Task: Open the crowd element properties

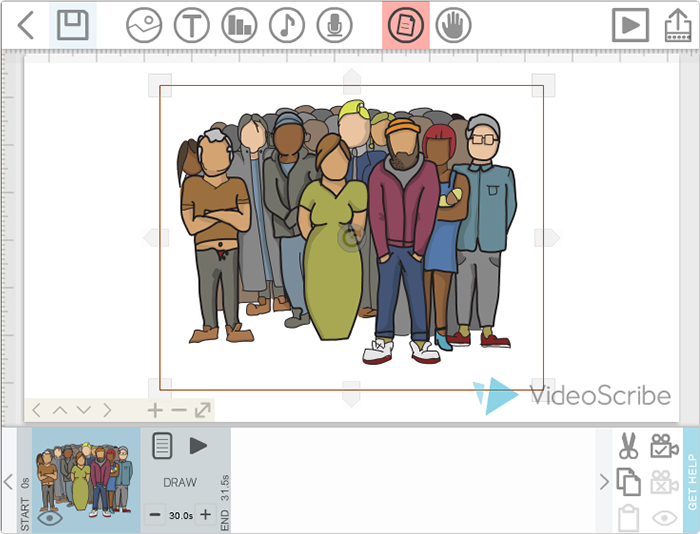Action: pyautogui.click(x=162, y=446)
